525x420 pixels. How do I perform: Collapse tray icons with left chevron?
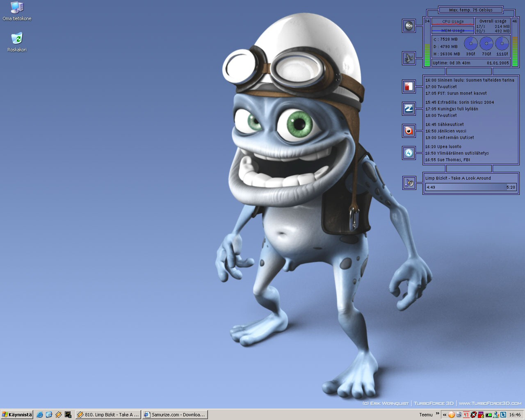click(x=444, y=415)
